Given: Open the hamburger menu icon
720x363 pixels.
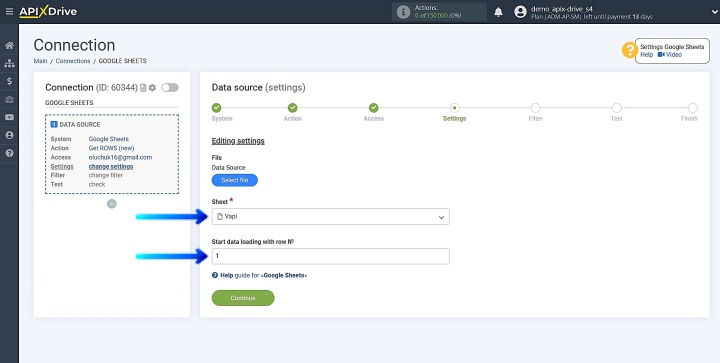Looking at the screenshot, I should [x=9, y=11].
